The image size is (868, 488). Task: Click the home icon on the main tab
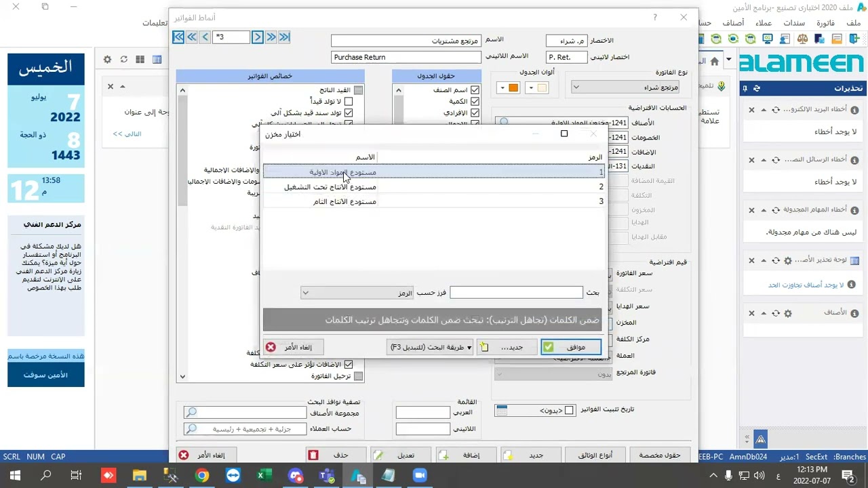[715, 61]
